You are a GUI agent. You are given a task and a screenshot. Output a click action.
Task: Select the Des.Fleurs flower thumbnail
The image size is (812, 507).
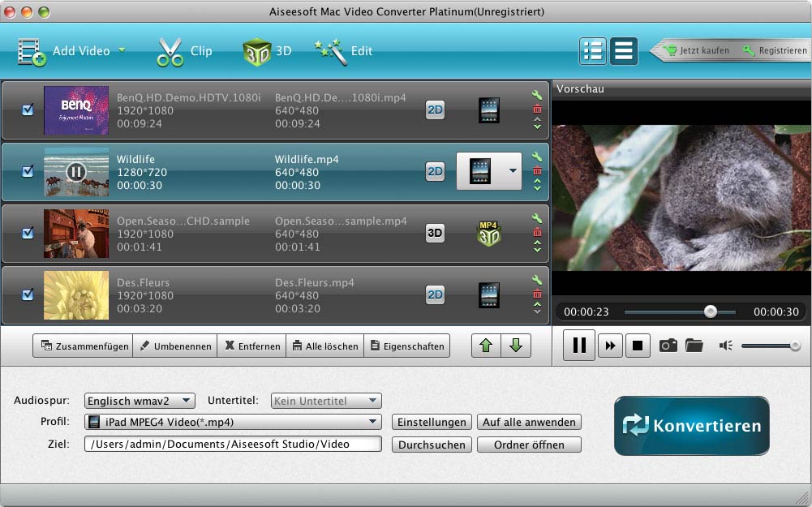pos(76,295)
